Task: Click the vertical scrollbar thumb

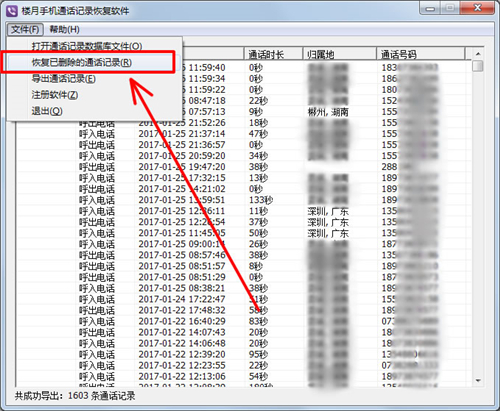Action: point(478,66)
